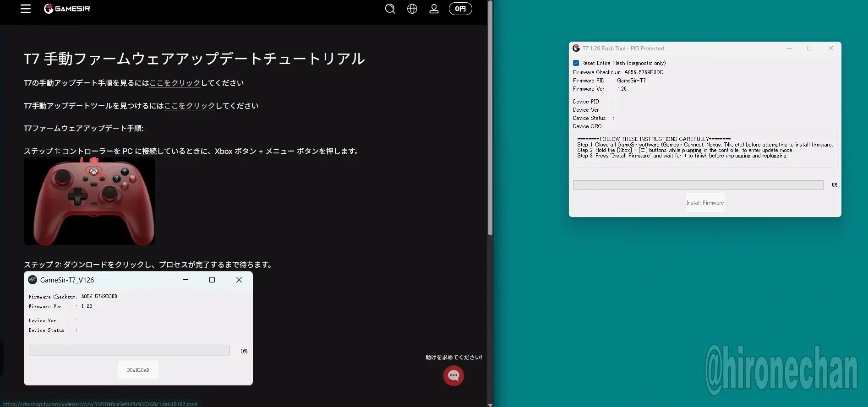Open the hamburger navigation menu

(26, 9)
